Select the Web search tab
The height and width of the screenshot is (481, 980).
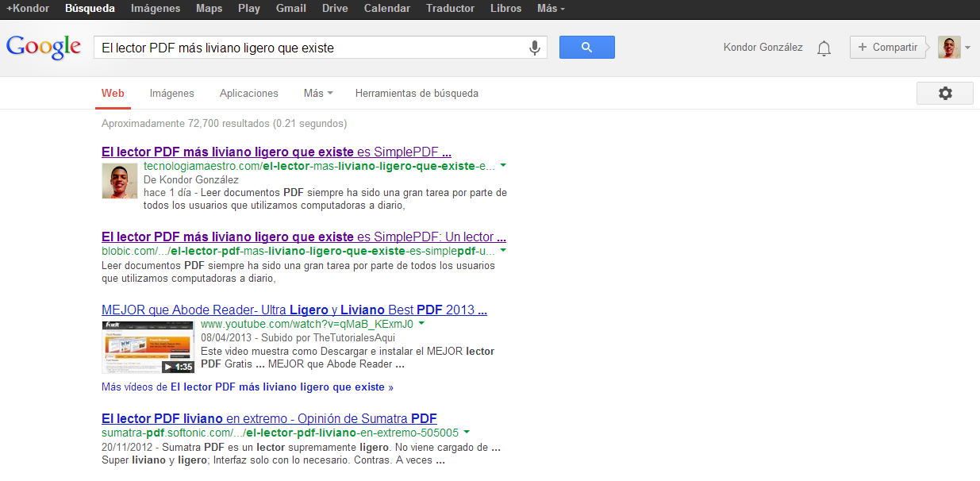pos(113,94)
